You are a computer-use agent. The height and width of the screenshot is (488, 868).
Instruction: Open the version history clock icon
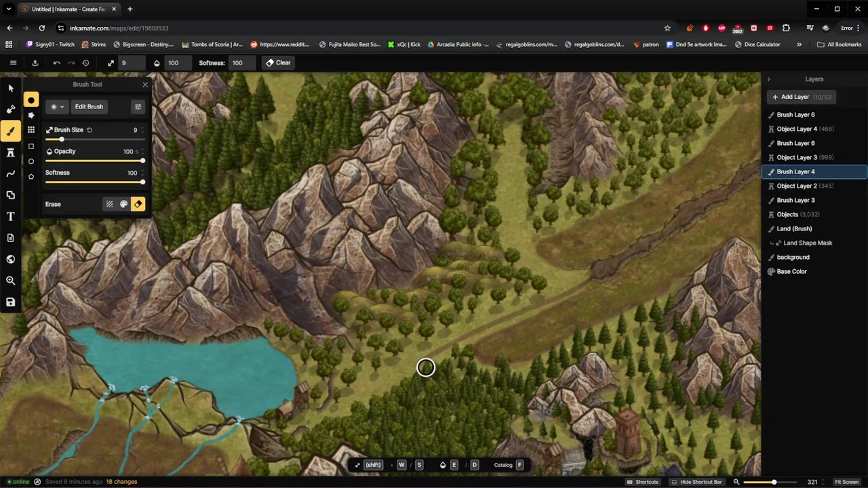click(x=85, y=62)
